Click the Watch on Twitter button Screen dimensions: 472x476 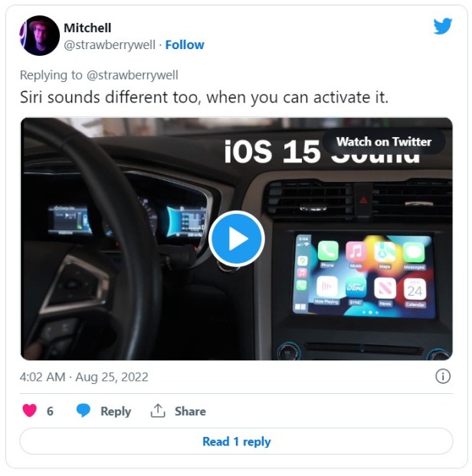[x=384, y=142]
